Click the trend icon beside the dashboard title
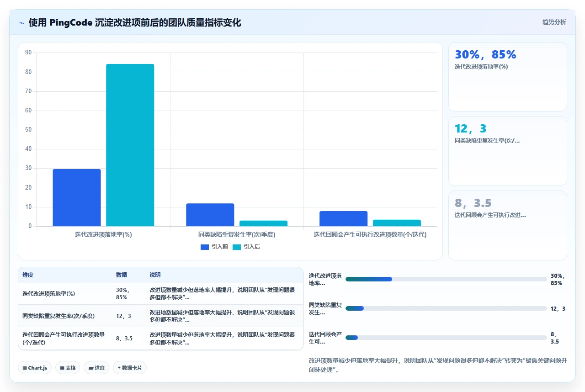This screenshot has width=585, height=392. 21,22
